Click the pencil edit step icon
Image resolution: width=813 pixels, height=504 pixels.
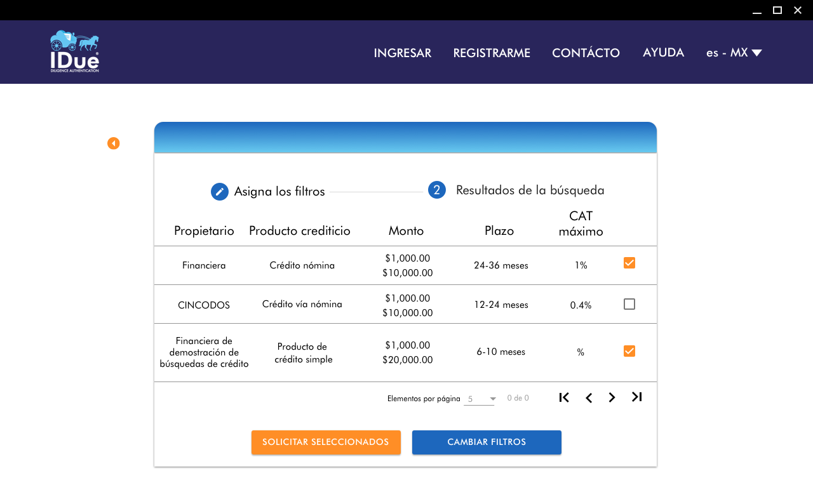tap(220, 192)
